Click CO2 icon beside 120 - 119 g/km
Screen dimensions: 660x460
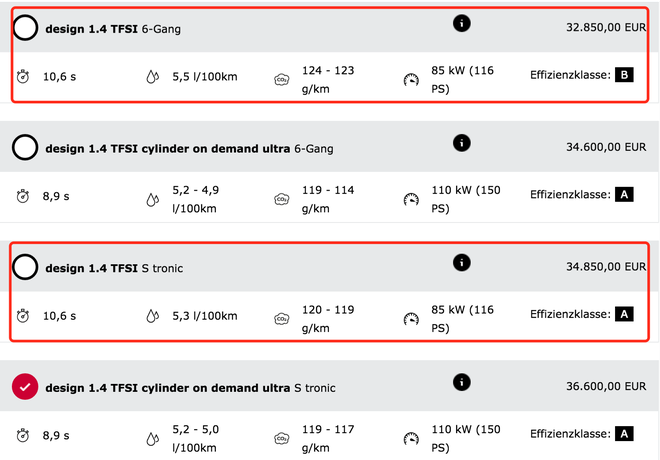point(282,318)
